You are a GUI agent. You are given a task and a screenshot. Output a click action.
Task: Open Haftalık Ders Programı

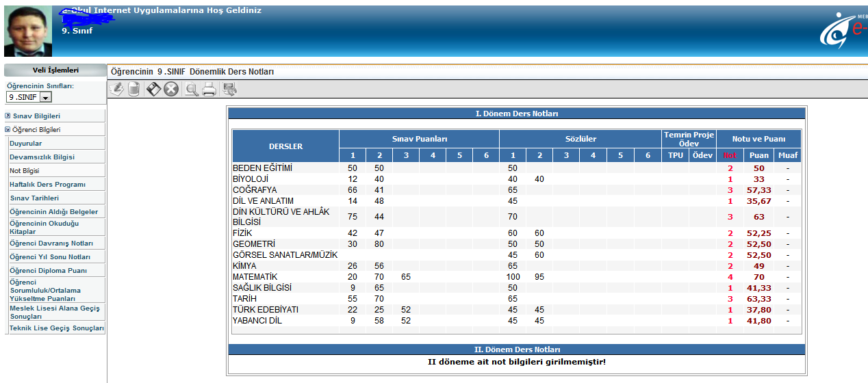pyautogui.click(x=47, y=184)
